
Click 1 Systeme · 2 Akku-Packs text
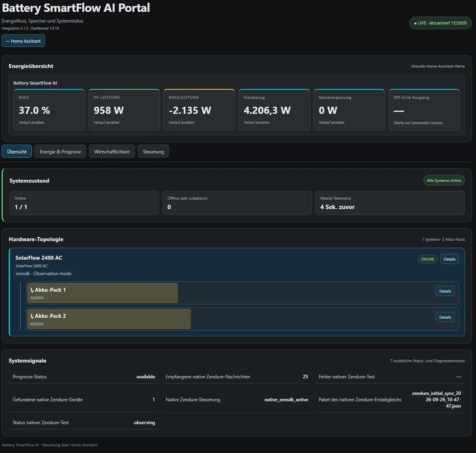(x=443, y=240)
